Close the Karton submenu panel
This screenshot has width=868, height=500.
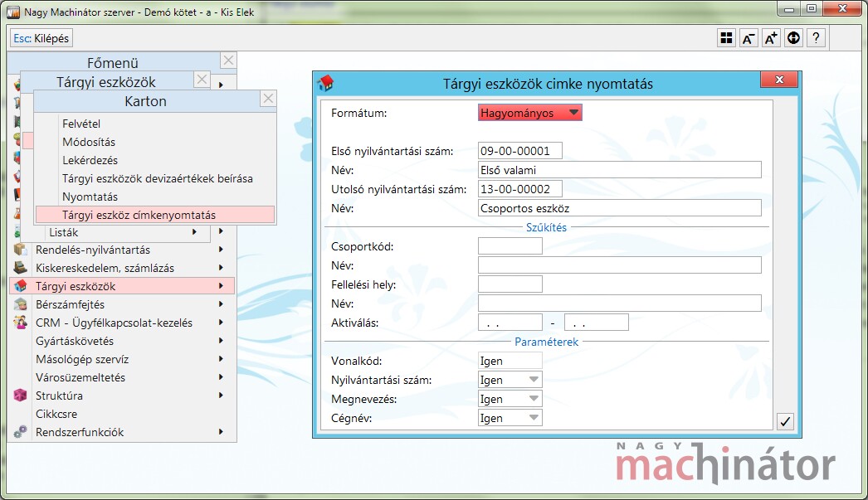pos(268,99)
